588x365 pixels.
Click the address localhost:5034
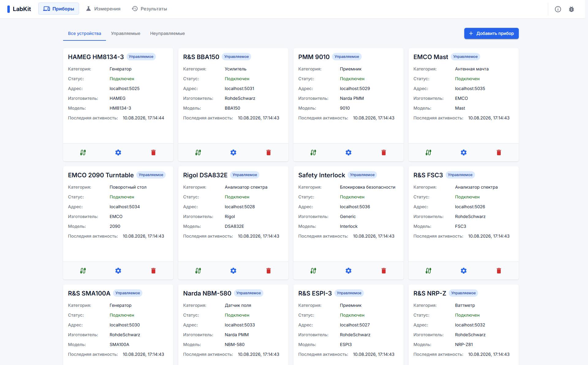pos(125,207)
